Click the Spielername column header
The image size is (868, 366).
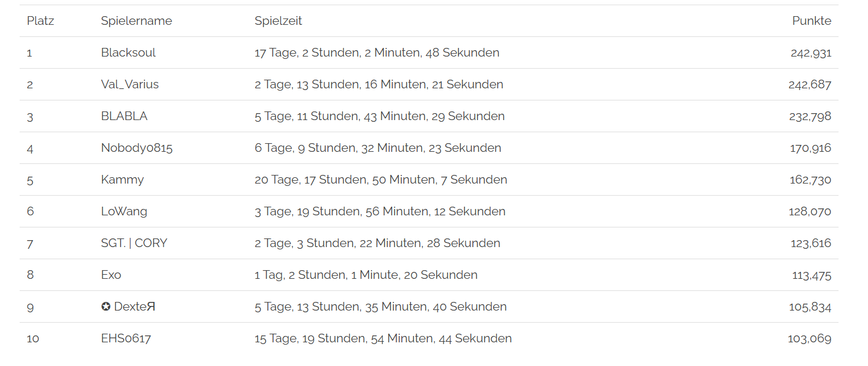point(136,21)
